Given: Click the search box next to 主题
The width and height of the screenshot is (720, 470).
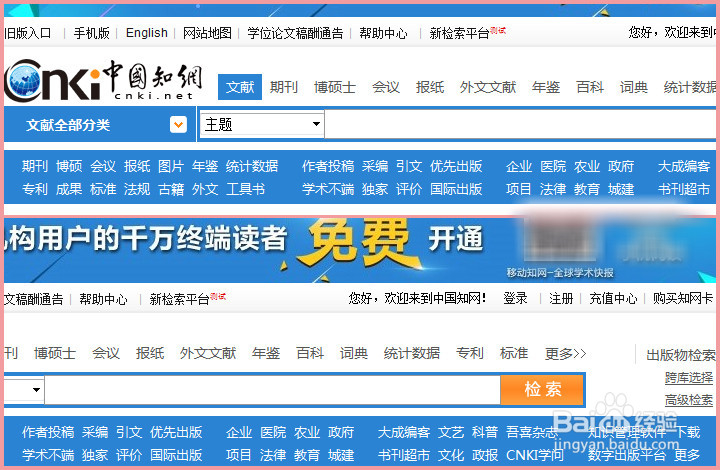Looking at the screenshot, I should point(520,124).
